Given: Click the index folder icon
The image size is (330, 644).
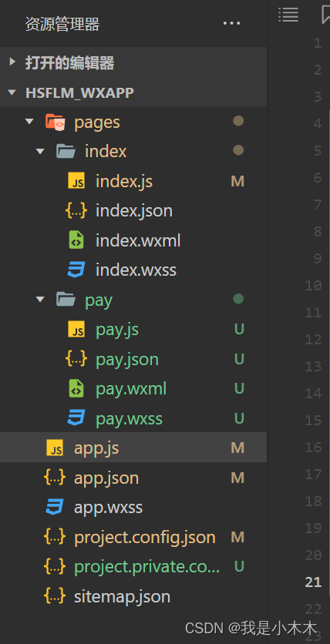Looking at the screenshot, I should (66, 152).
